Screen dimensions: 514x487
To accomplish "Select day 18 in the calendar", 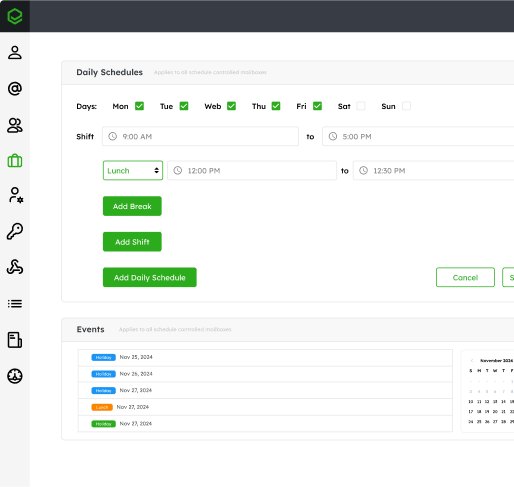I will [479, 412].
